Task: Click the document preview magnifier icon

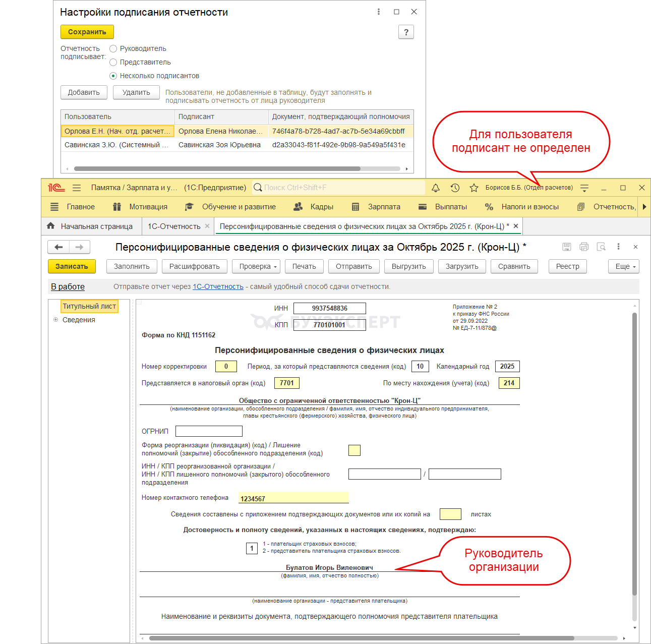Action: tap(601, 247)
